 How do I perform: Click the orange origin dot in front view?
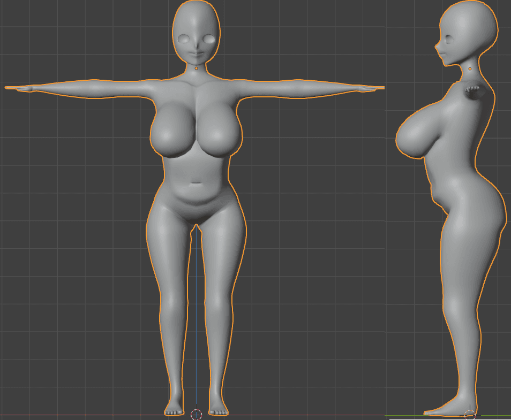pyautogui.click(x=197, y=68)
